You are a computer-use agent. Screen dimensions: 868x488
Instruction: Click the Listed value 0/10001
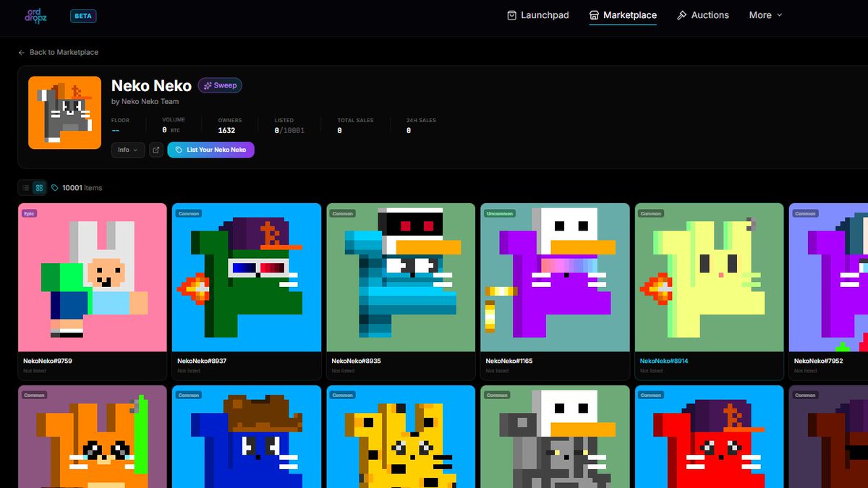point(289,130)
